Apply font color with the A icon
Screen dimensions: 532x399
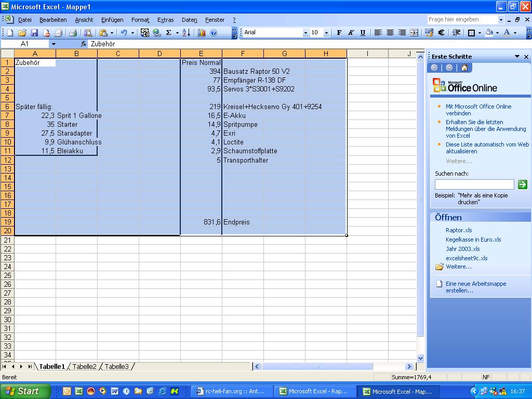click(x=507, y=33)
